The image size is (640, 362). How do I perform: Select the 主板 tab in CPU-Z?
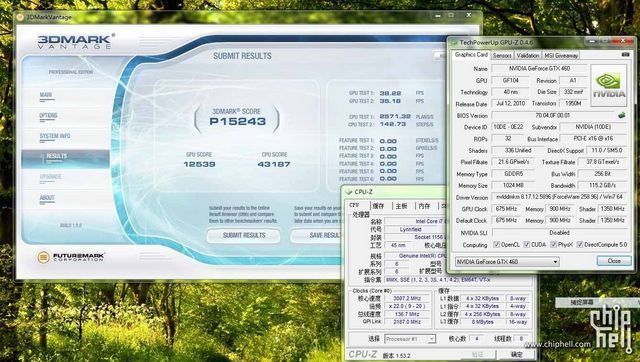point(402,206)
